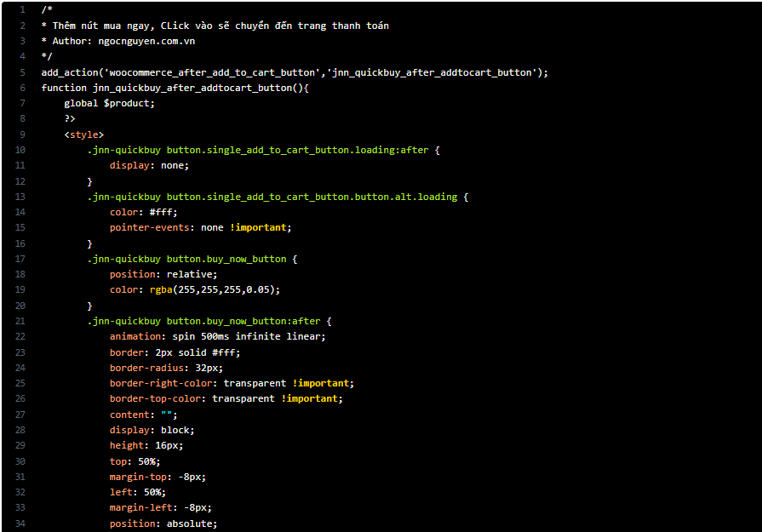Screen dimensions: 762x532
Task: Click 'position: relative;' on line 18
Action: pyautogui.click(x=163, y=274)
